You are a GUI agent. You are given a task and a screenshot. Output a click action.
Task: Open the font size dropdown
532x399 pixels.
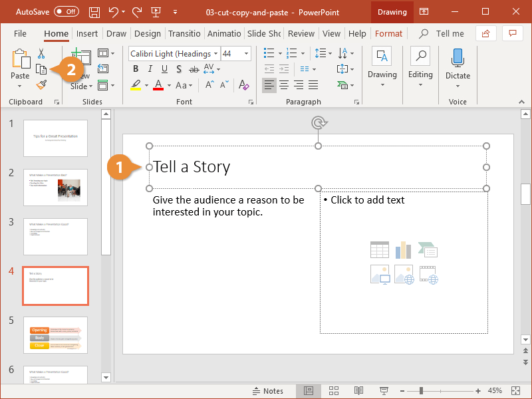(x=245, y=53)
